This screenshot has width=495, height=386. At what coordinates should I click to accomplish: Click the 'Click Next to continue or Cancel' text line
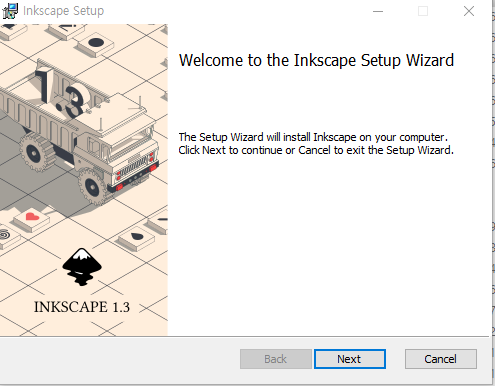pyautogui.click(x=316, y=150)
